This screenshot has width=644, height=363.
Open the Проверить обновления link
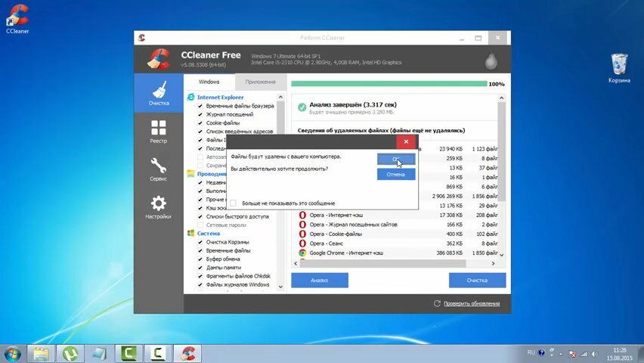pyautogui.click(x=472, y=304)
